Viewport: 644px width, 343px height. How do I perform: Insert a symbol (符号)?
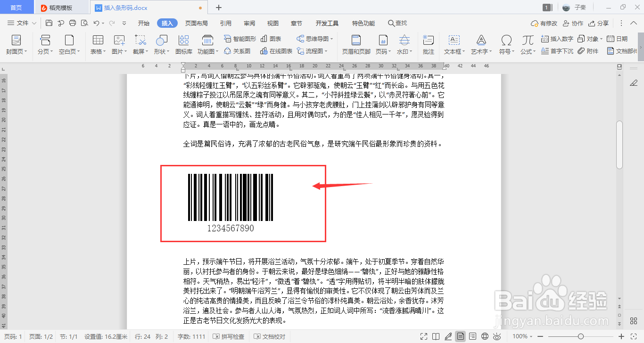(507, 45)
